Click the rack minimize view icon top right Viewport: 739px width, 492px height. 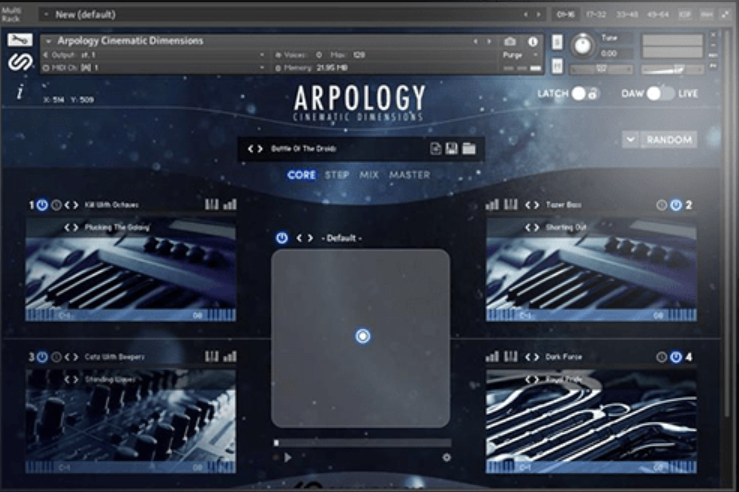pyautogui.click(x=725, y=15)
